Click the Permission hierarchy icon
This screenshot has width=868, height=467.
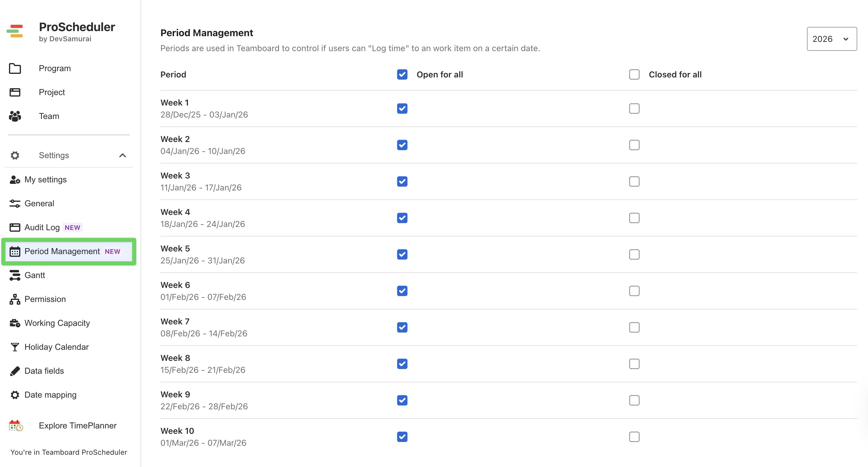[15, 299]
